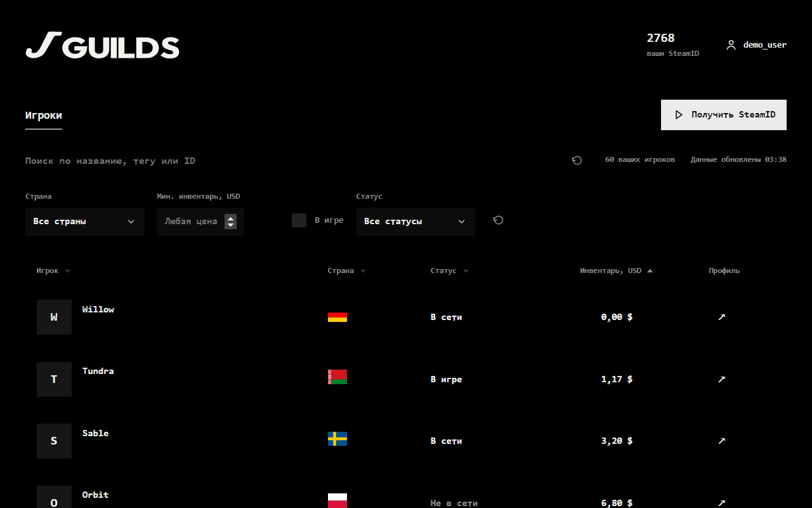
Task: Click the player name Orbit
Action: (x=96, y=495)
